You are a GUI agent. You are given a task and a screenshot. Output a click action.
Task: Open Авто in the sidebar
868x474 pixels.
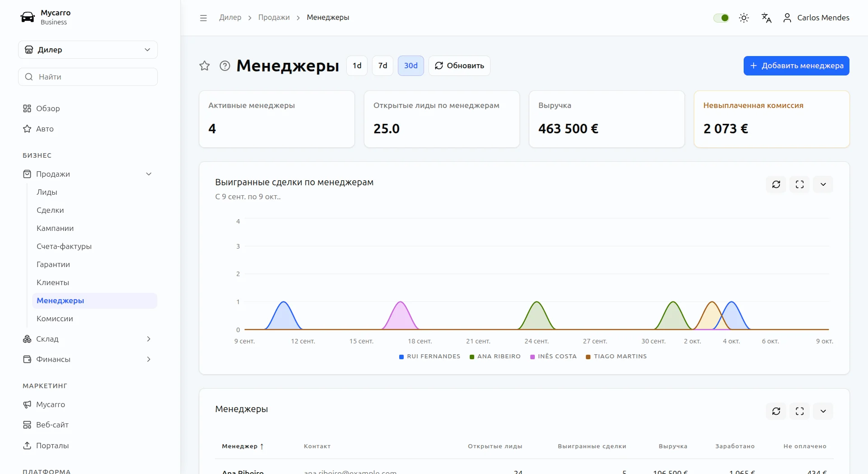coord(88,129)
